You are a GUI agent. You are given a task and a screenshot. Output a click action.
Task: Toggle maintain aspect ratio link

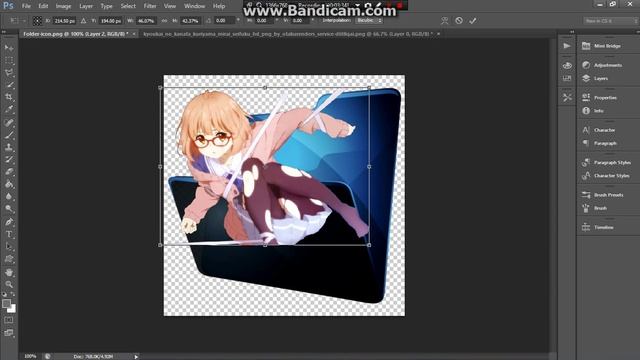164,20
